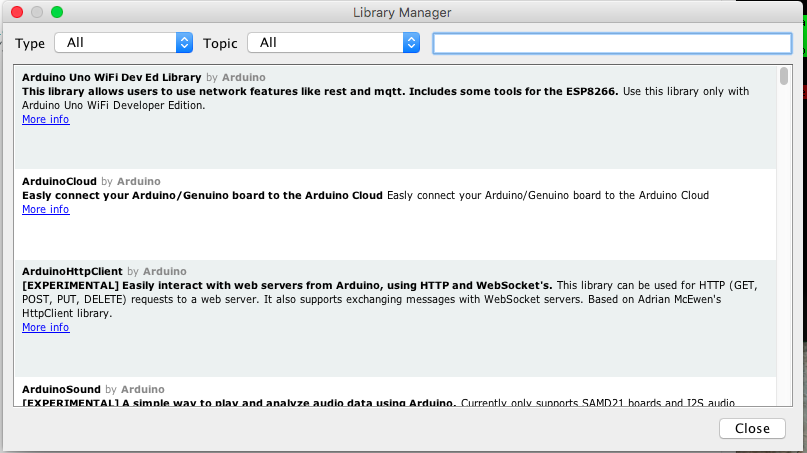Click the library list vertical scrollbar thumb
Image resolution: width=807 pixels, height=453 pixels.
point(784,76)
